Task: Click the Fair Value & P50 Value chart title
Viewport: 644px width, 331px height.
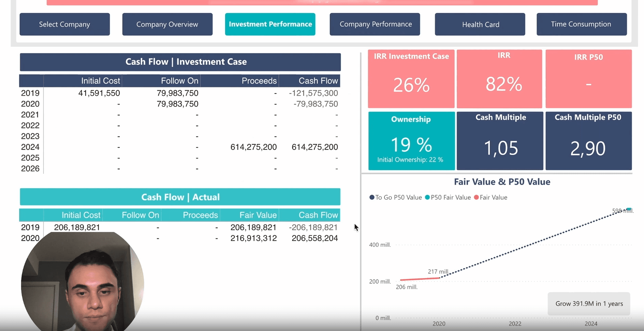Action: [x=502, y=182]
